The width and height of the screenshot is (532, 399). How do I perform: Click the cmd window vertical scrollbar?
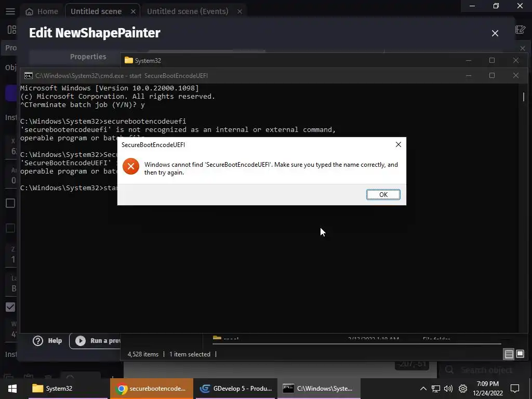coord(524,96)
